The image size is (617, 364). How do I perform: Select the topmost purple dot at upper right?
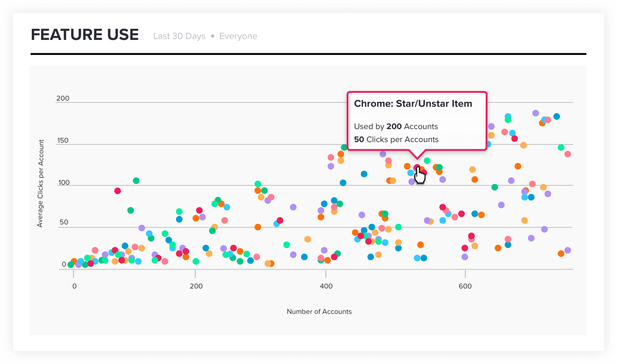[x=536, y=113]
